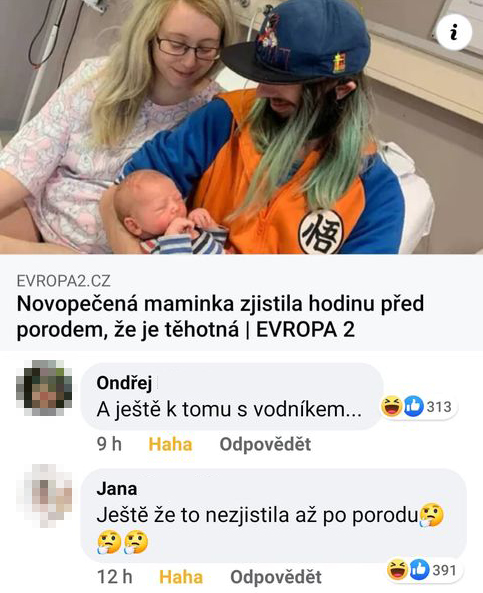This screenshot has width=483, height=593.
Task: View the 391 reactions count
Action: point(444,570)
